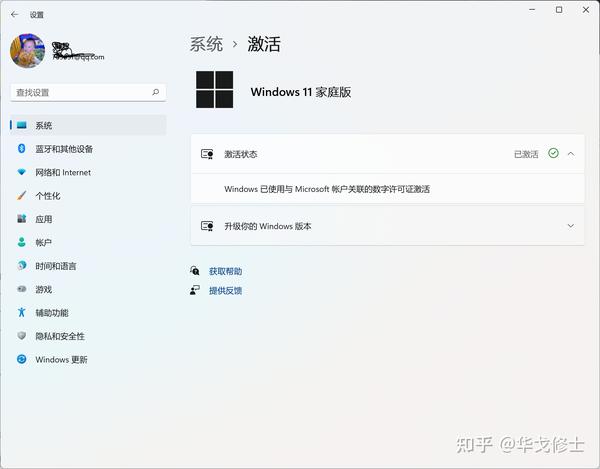
Task: Open 个性化 settings page
Action: click(88, 195)
